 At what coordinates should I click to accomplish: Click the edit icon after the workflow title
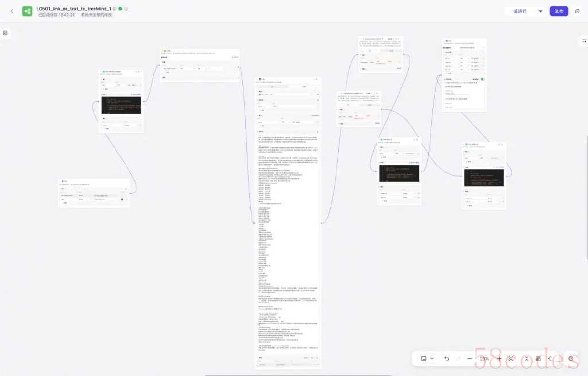[x=126, y=9]
